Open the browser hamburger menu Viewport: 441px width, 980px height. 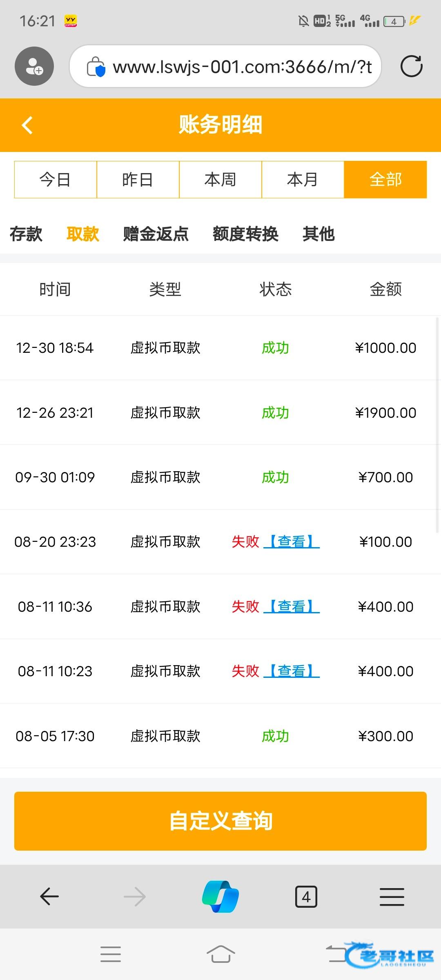click(x=392, y=897)
